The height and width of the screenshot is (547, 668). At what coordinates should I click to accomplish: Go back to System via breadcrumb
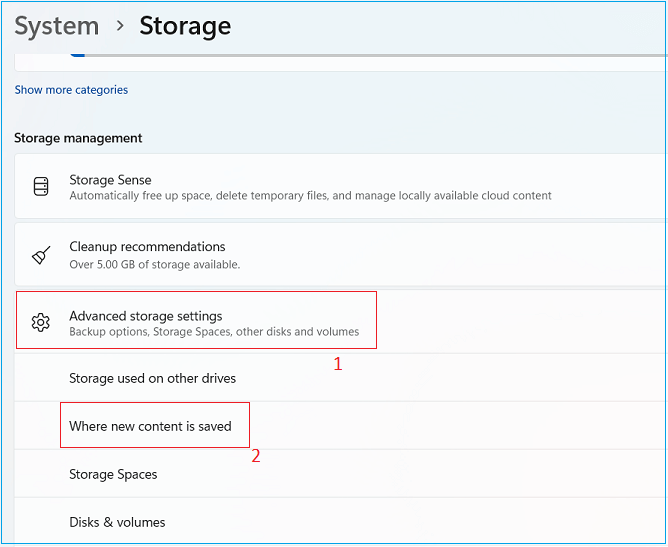click(x=56, y=26)
